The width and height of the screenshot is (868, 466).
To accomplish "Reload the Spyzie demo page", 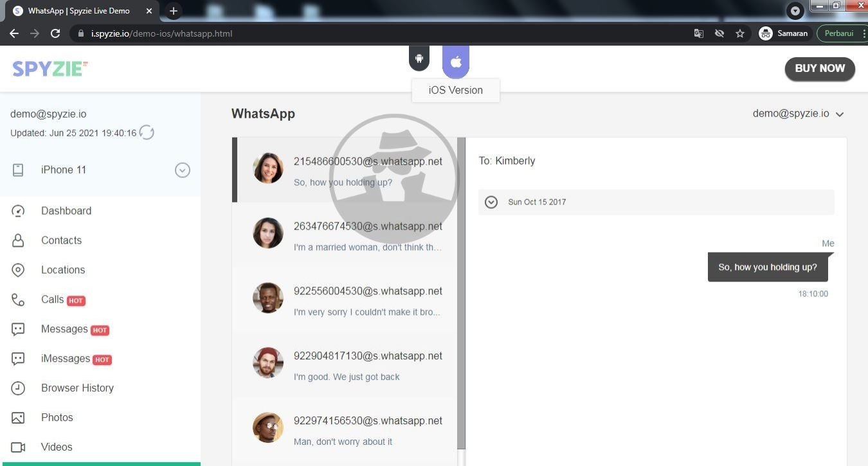I will [x=55, y=33].
